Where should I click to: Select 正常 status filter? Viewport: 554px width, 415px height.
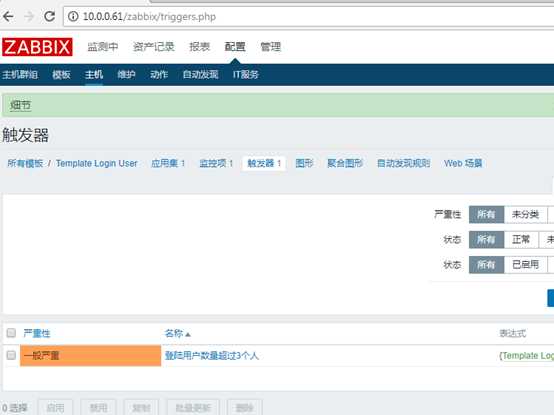tap(521, 240)
